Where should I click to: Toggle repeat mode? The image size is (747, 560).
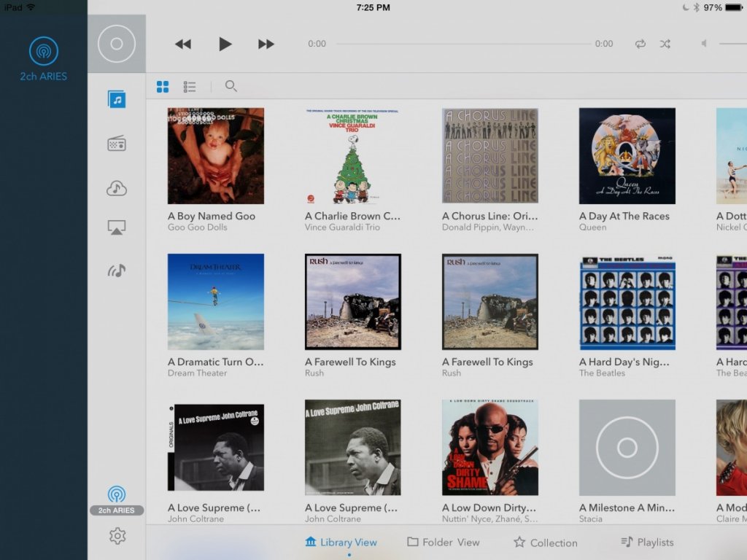pyautogui.click(x=640, y=44)
